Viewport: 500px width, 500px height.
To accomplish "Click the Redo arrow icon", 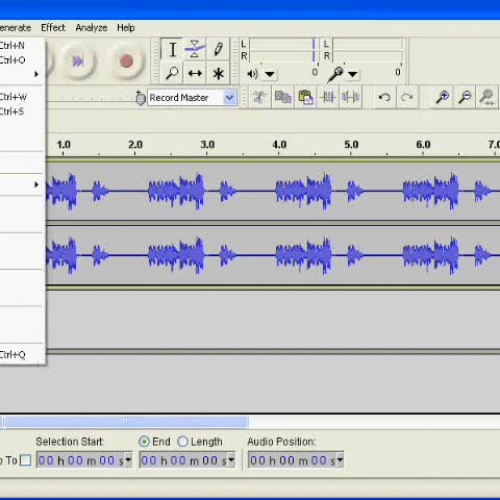I will 407,97.
